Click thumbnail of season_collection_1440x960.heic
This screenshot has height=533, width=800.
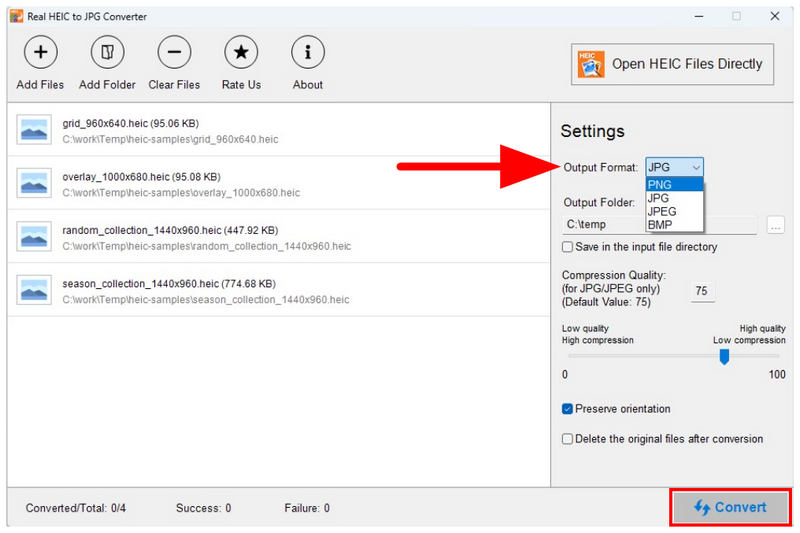tap(34, 290)
